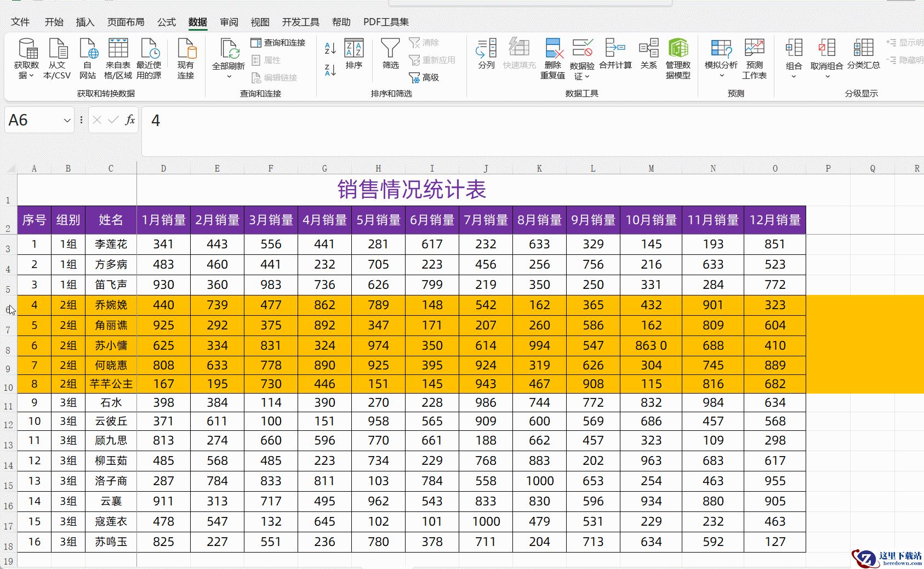Open the 排序 sort dialog

click(354, 54)
